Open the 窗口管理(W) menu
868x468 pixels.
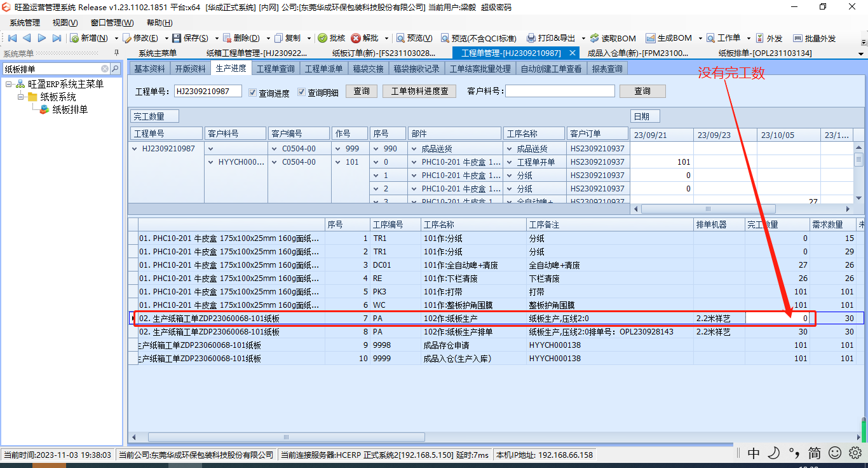(112, 23)
